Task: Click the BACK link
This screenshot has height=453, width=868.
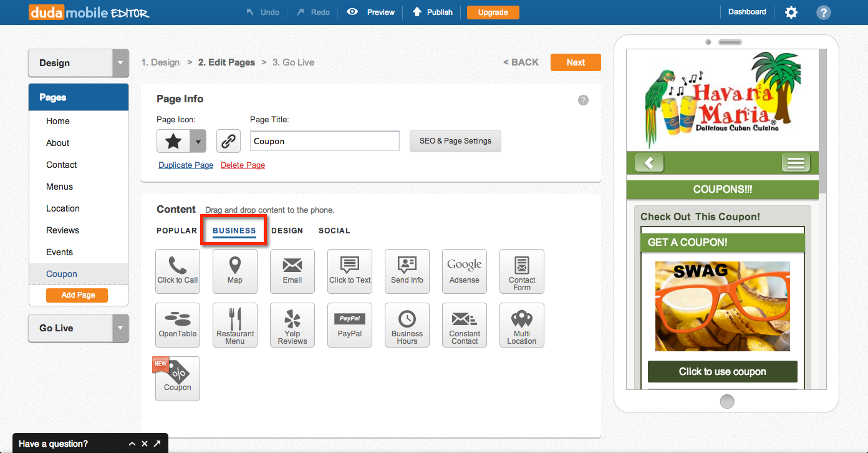Action: [521, 62]
